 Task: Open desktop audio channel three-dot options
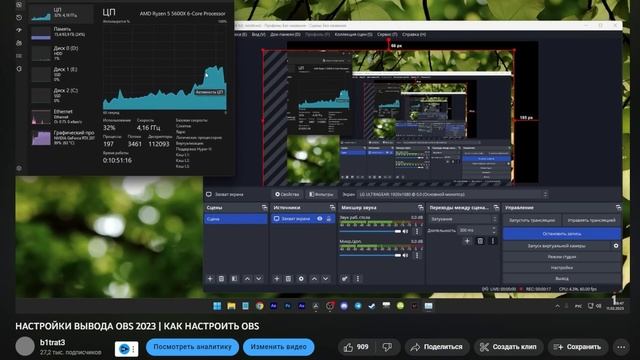417,231
